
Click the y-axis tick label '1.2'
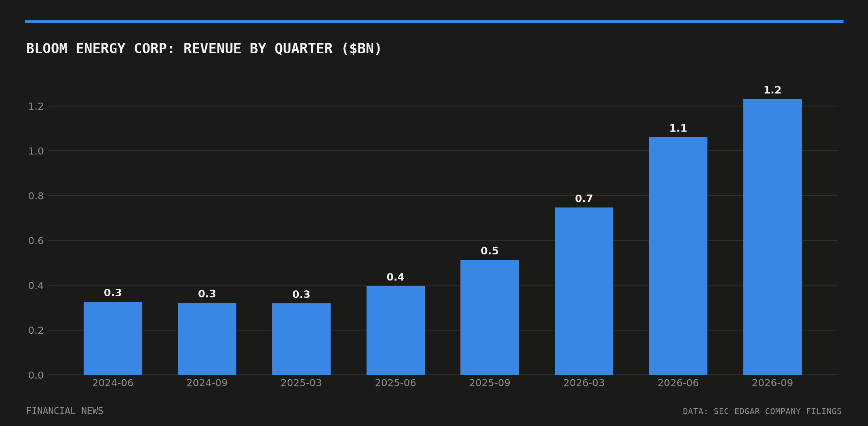coord(36,106)
